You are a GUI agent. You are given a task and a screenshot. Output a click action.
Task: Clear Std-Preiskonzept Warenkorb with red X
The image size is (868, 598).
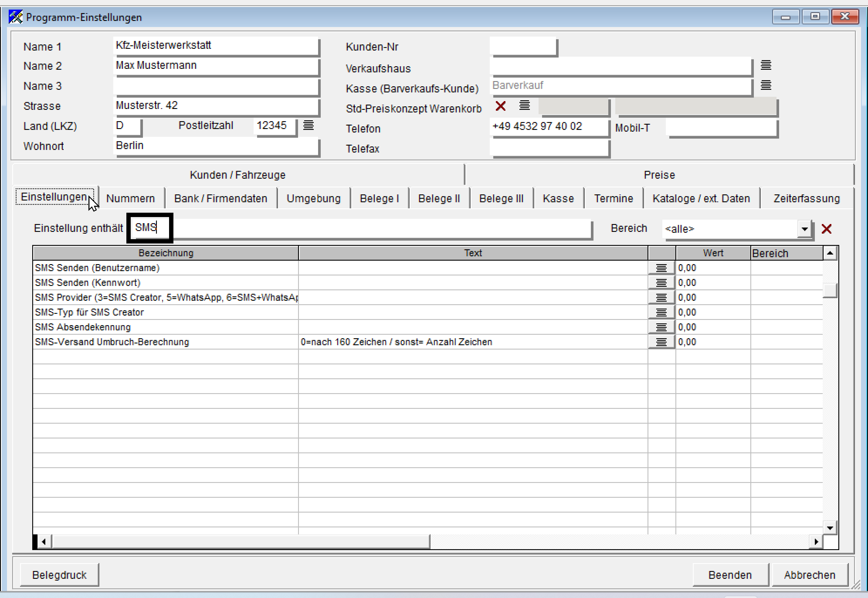tap(501, 106)
